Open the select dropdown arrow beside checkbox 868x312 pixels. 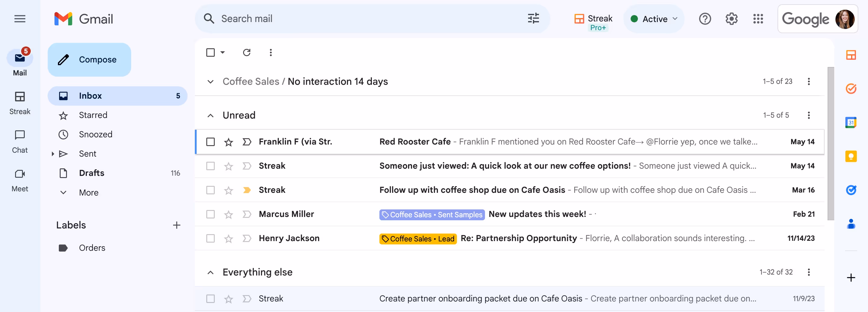[x=222, y=53]
